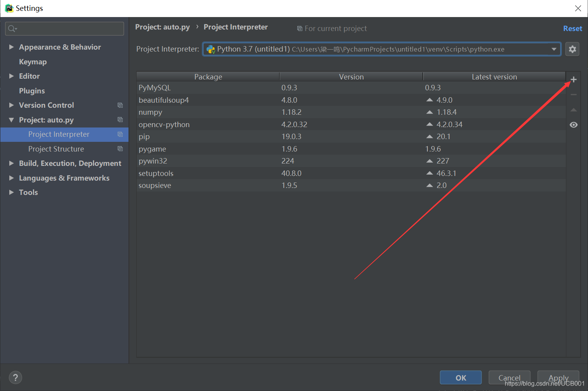Click the update arrow for setuptools
The height and width of the screenshot is (391, 588).
point(429,173)
